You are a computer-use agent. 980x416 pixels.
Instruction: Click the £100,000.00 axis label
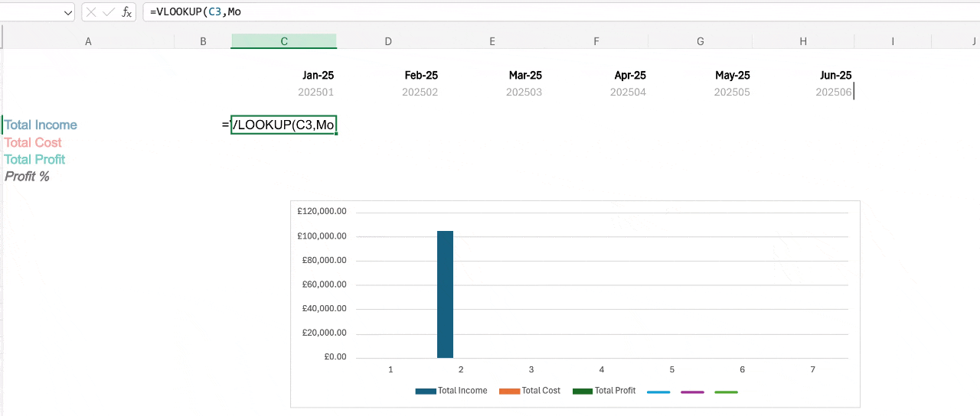[x=322, y=236]
